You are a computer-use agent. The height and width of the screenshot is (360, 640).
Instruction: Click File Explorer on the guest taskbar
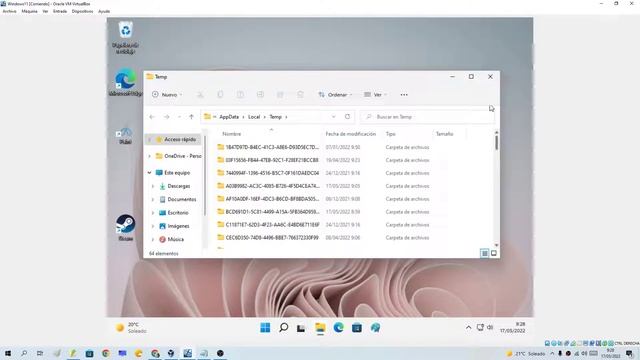(320, 328)
